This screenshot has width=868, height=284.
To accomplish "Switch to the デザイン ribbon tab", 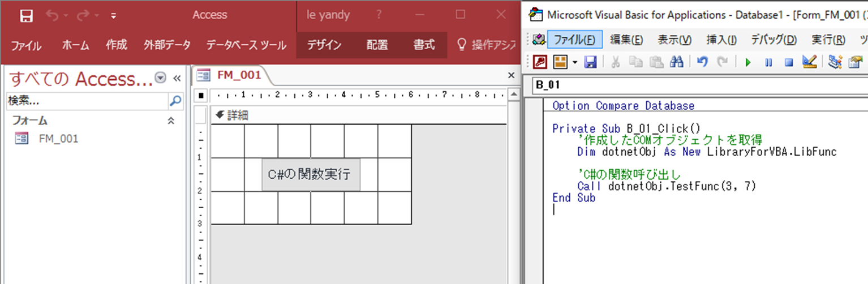I will 324,45.
